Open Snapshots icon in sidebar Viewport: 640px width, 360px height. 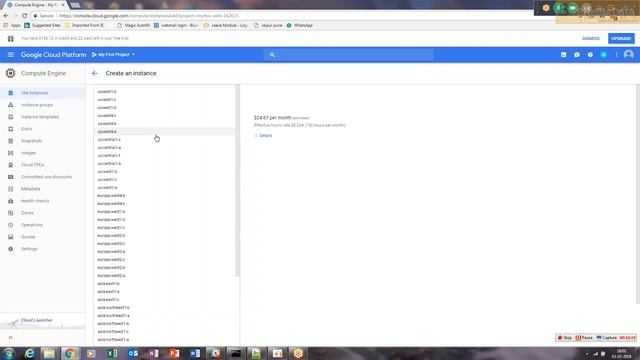11,141
